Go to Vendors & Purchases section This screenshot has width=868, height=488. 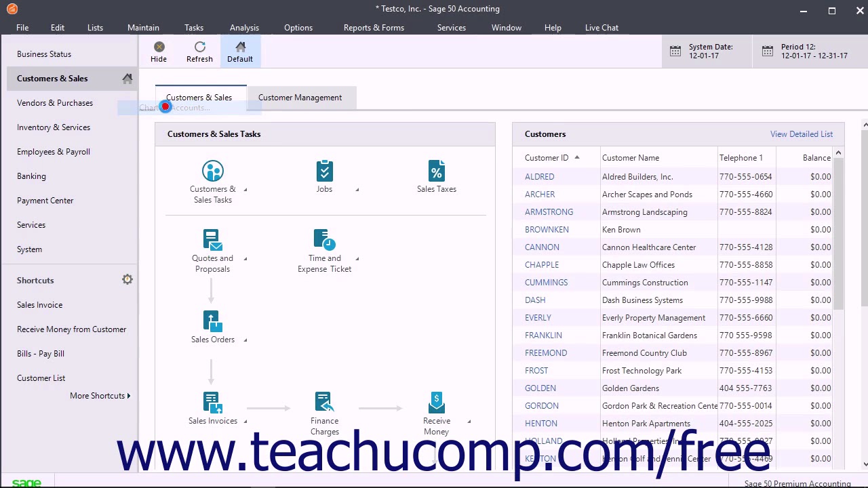point(55,103)
